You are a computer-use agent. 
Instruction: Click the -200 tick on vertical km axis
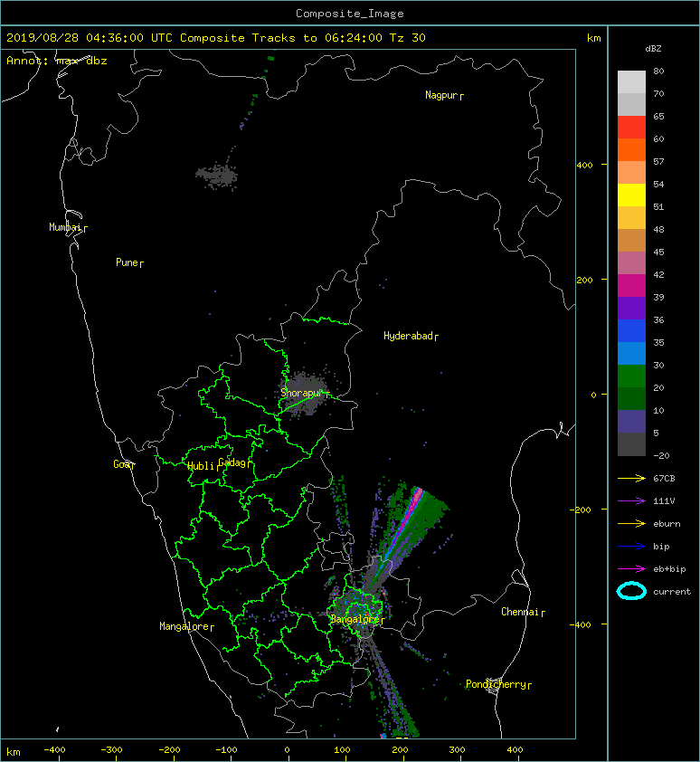[581, 510]
